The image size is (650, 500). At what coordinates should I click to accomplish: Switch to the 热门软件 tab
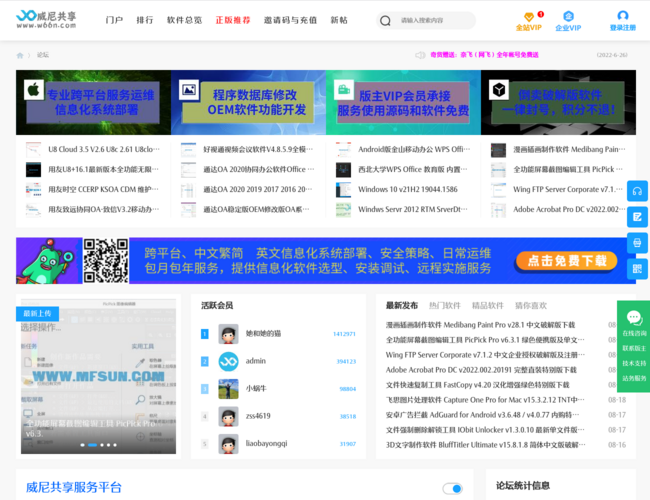click(445, 306)
